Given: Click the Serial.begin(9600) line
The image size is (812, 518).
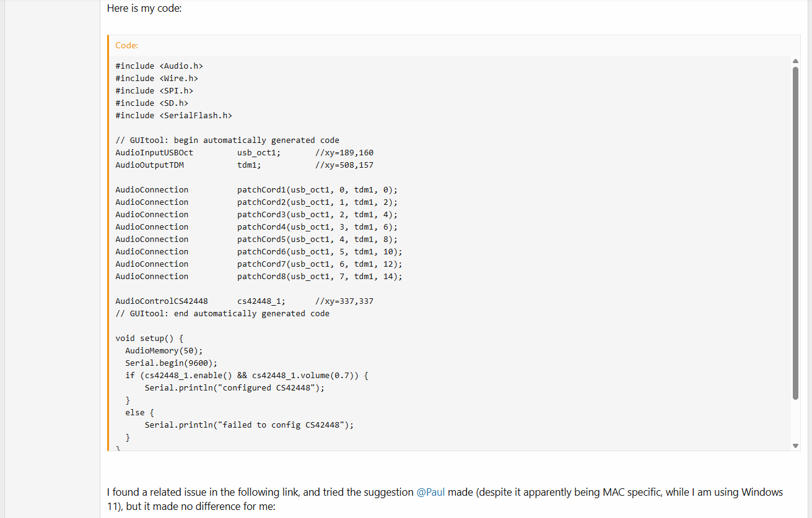Looking at the screenshot, I should pos(171,363).
